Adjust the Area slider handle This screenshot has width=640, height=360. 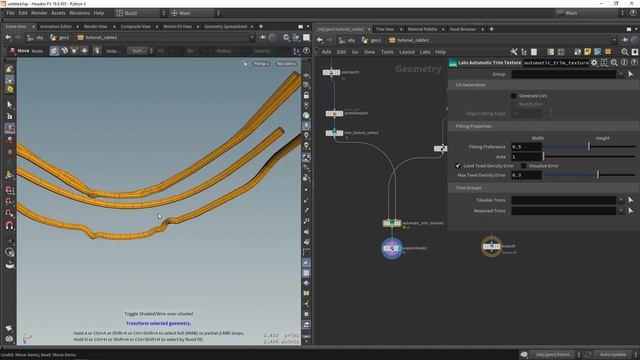click(x=544, y=157)
